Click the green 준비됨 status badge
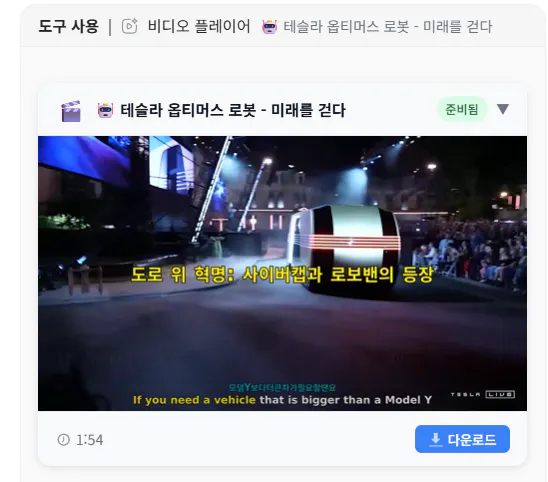This screenshot has height=482, width=548. pos(462,109)
